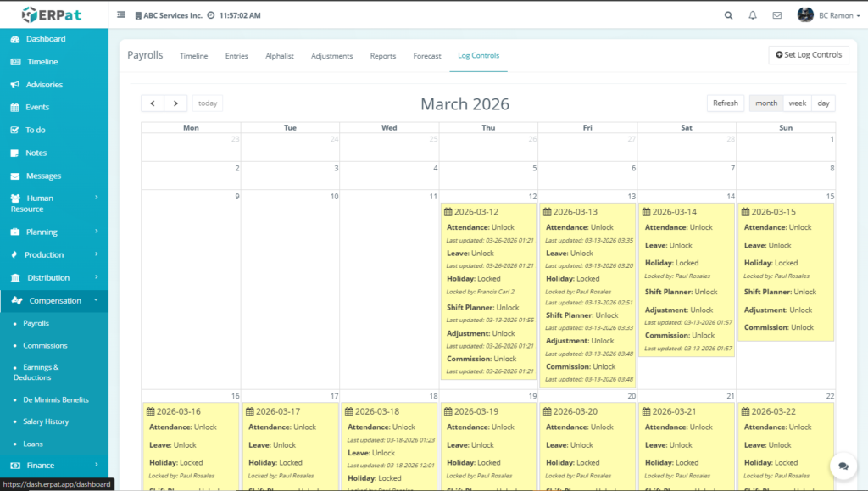
Task: Switch to the Forecast tab
Action: [427, 56]
